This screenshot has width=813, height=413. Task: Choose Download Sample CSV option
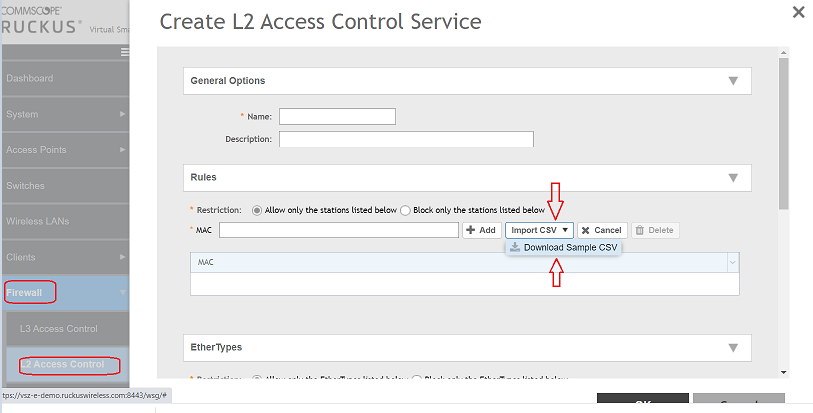(x=564, y=247)
